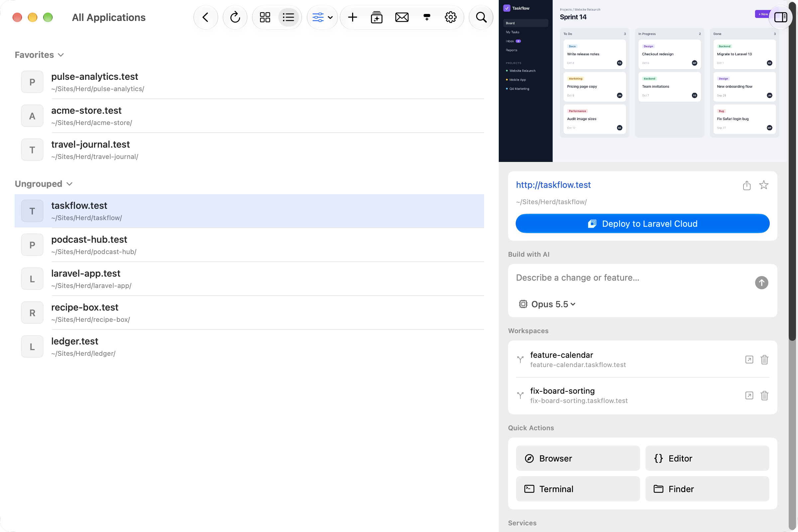Delete the feature-calendar workspace

(764, 360)
